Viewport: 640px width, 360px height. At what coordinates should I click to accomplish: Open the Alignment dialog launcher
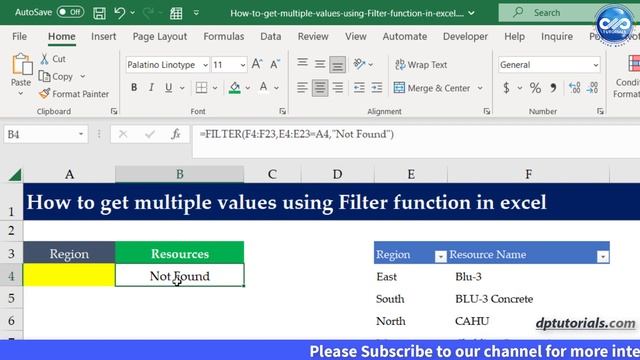pyautogui.click(x=487, y=111)
